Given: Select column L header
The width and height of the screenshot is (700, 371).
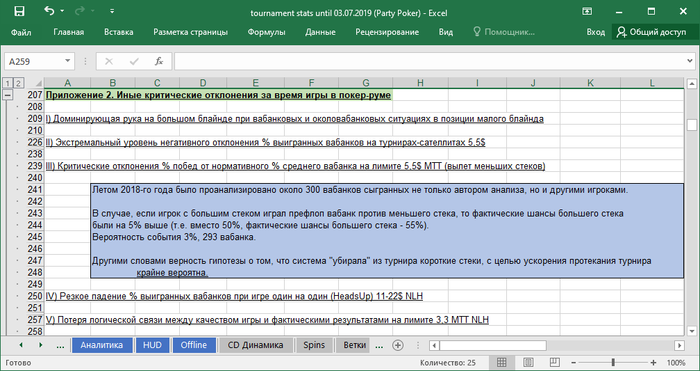Looking at the screenshot, I should (x=652, y=83).
